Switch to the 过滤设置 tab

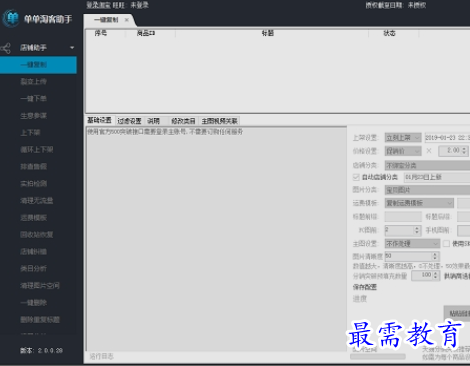click(129, 121)
